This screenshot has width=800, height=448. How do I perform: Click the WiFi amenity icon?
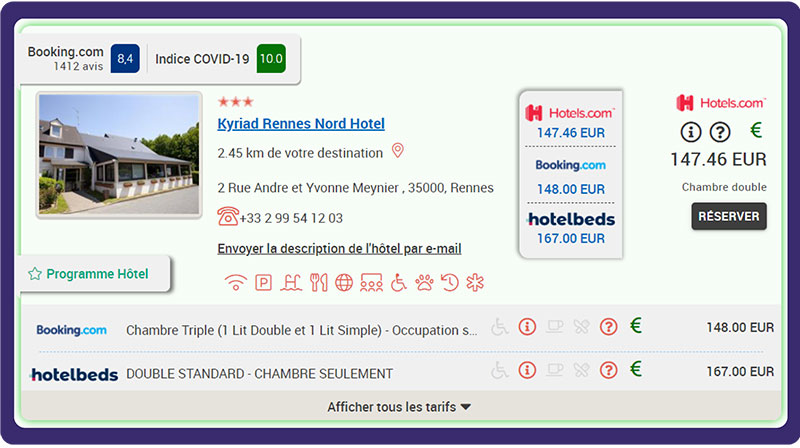(x=236, y=282)
